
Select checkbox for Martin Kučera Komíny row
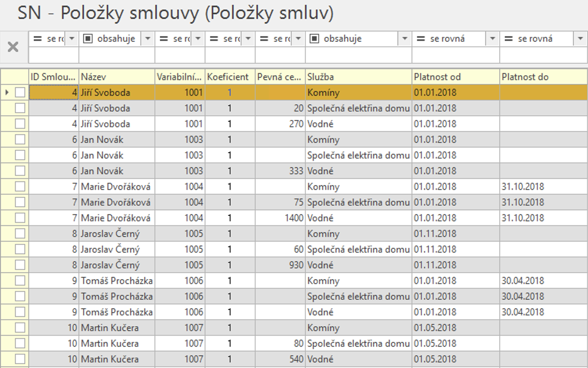click(x=20, y=328)
